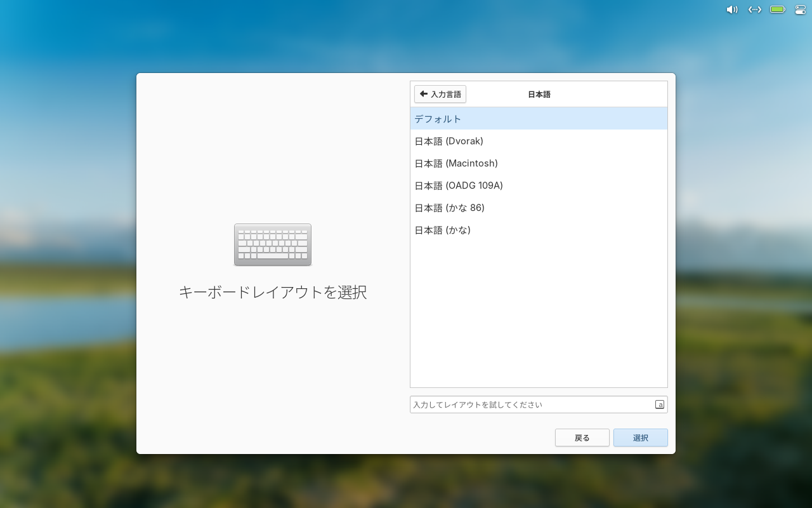
Task: Select the デフォルト layout
Action: (x=539, y=119)
